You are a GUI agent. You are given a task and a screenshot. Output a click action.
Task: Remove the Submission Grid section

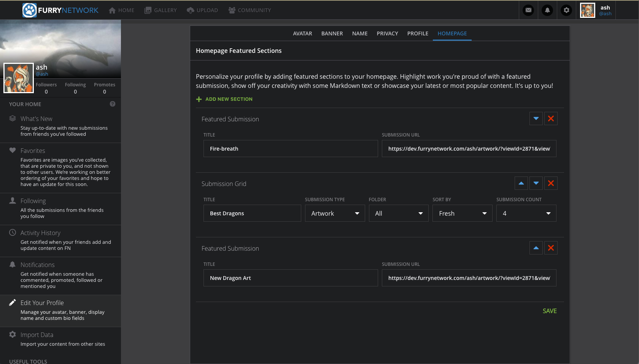[551, 183]
